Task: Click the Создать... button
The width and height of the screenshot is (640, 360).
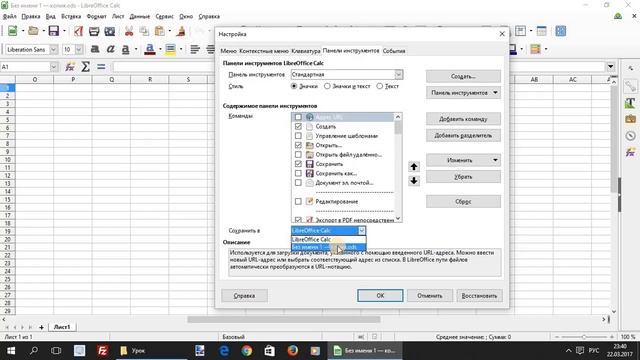Action: [x=463, y=76]
